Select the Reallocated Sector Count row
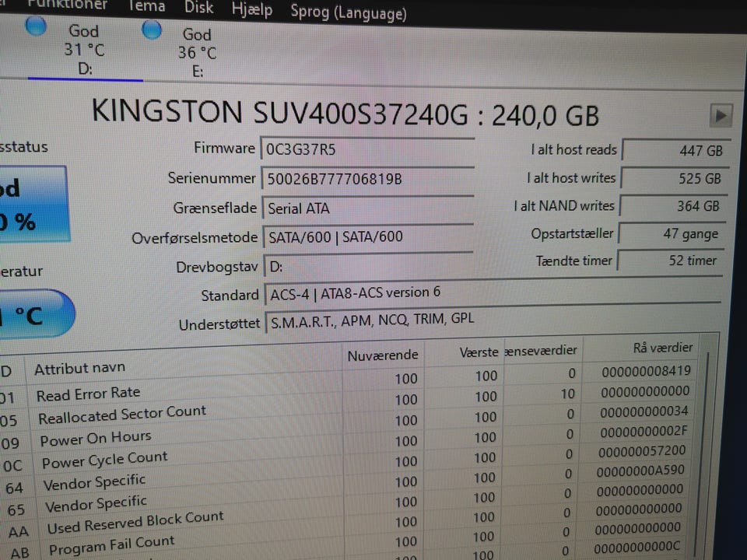The image size is (747, 560). coord(348,406)
